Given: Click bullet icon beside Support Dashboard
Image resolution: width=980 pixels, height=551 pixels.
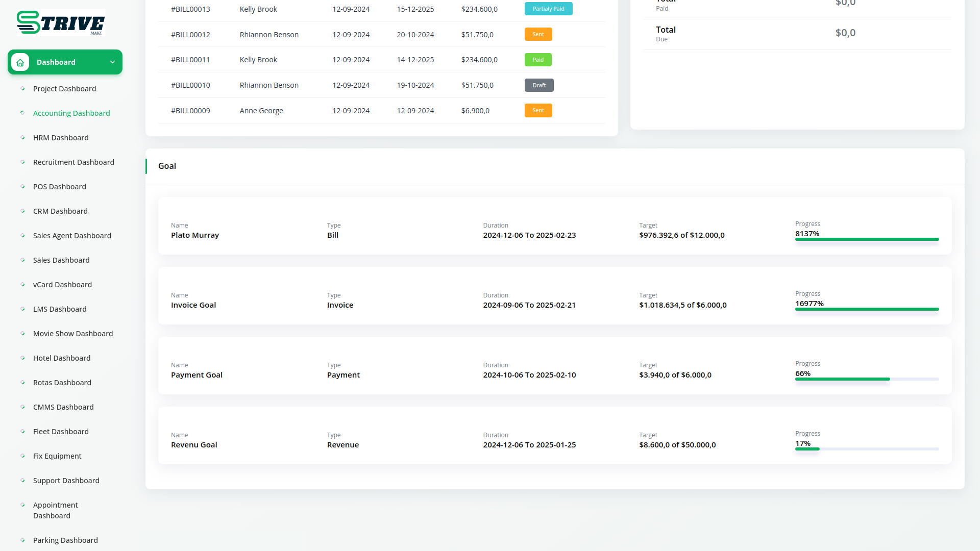Looking at the screenshot, I should coord(22,481).
